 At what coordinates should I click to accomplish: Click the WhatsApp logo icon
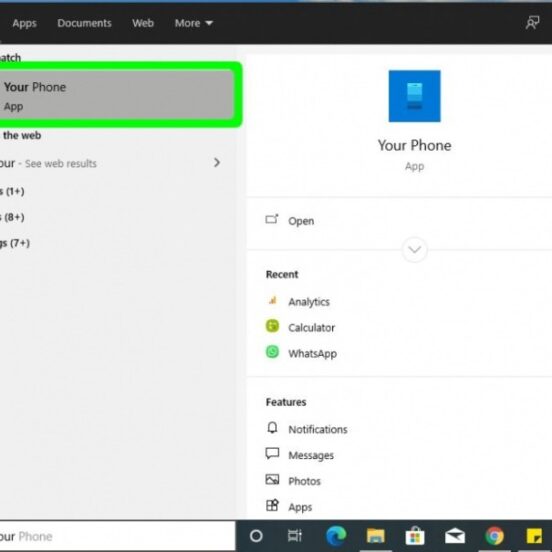coord(272,352)
